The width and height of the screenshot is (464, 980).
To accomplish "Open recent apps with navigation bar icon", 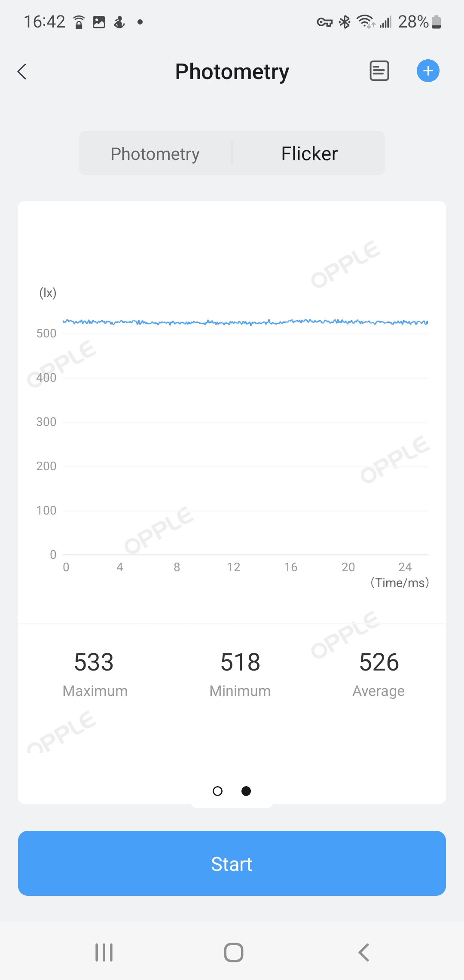I will coord(104,952).
